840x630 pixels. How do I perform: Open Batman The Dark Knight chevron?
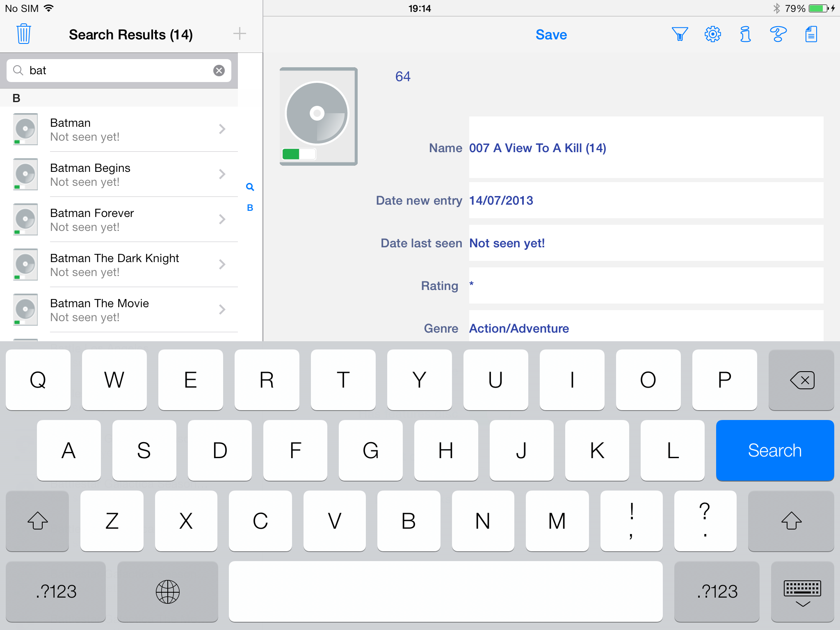222,265
